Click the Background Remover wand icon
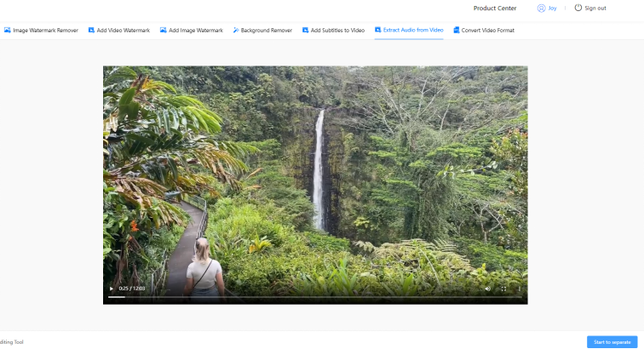Viewport: 644px width, 349px height. 236,31
